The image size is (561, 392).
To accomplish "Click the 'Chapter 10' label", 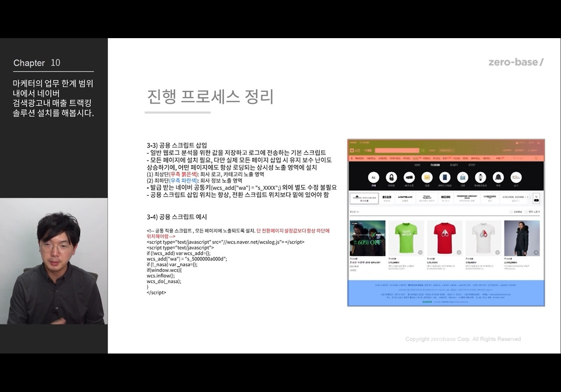I will (37, 63).
